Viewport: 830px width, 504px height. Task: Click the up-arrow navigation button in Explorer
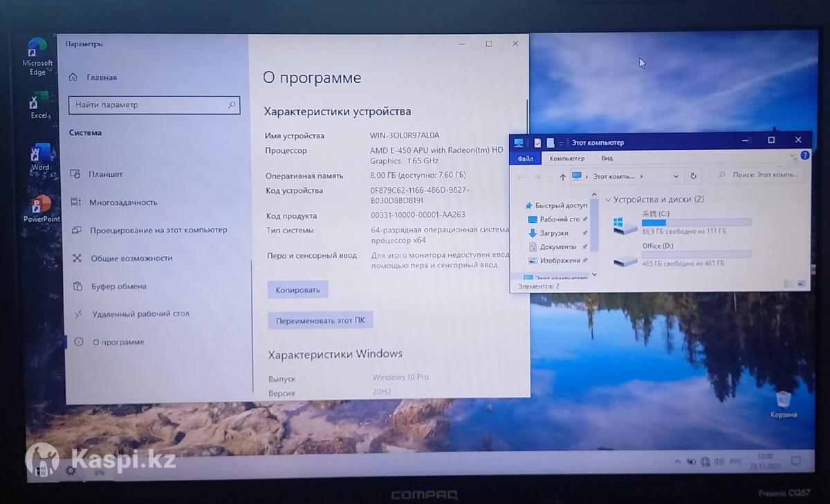click(562, 176)
